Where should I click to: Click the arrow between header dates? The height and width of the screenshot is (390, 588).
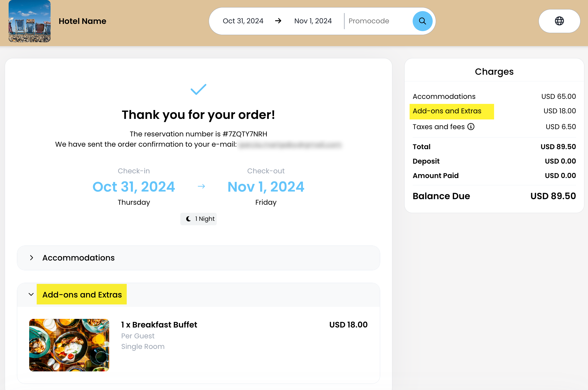278,21
